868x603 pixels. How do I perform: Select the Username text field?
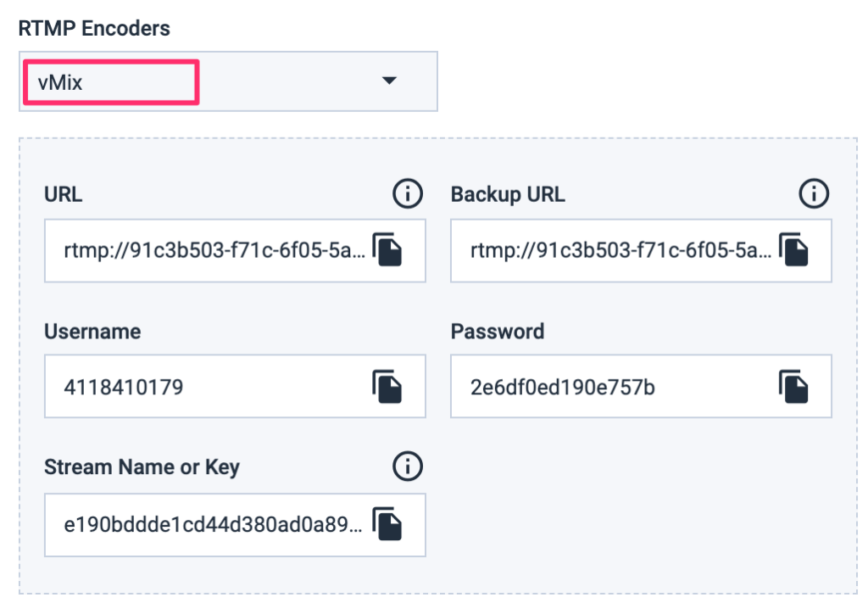[x=212, y=387]
